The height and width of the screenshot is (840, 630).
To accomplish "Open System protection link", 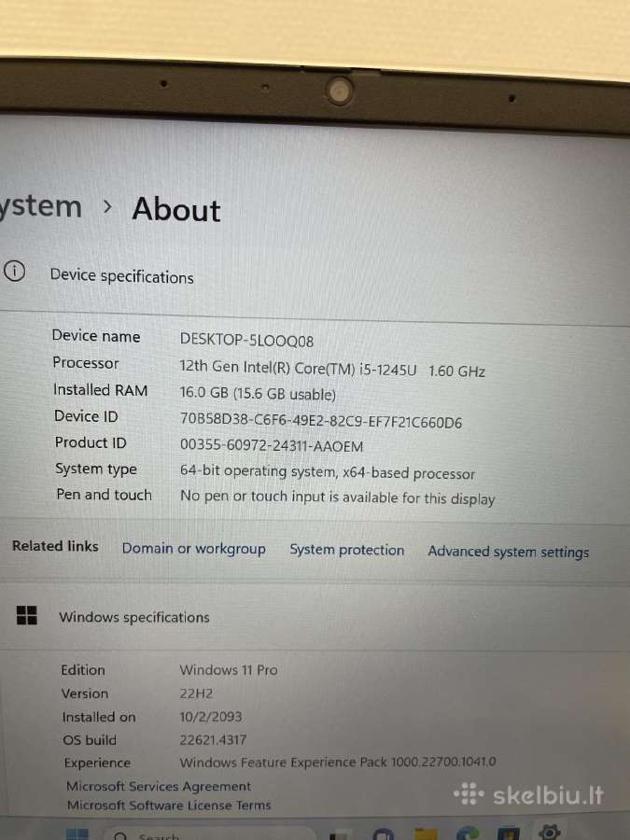I will pyautogui.click(x=346, y=550).
